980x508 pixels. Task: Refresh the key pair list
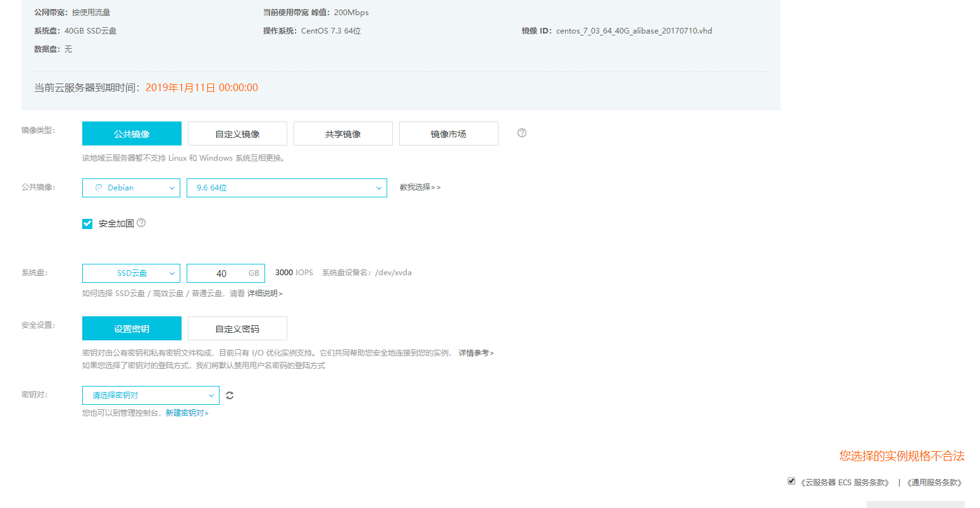230,395
